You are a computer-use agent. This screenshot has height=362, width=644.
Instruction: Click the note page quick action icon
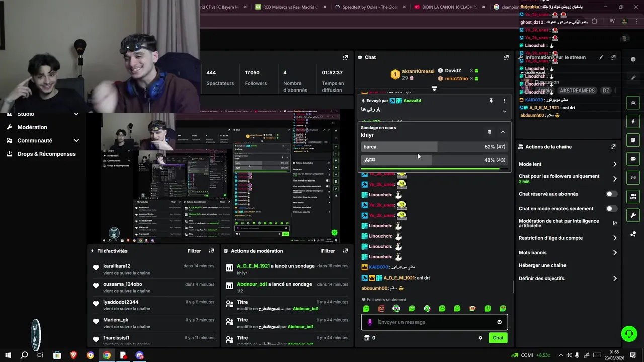click(633, 140)
